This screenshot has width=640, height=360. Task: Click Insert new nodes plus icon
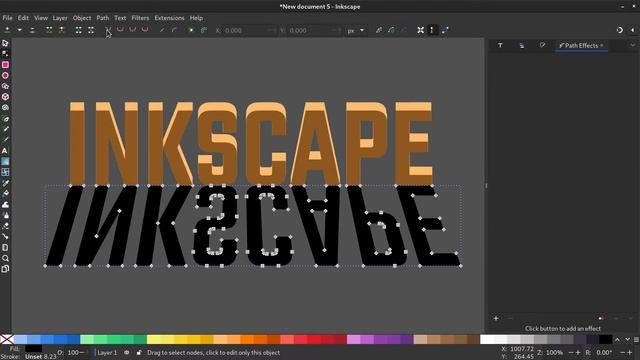pyautogui.click(x=7, y=30)
